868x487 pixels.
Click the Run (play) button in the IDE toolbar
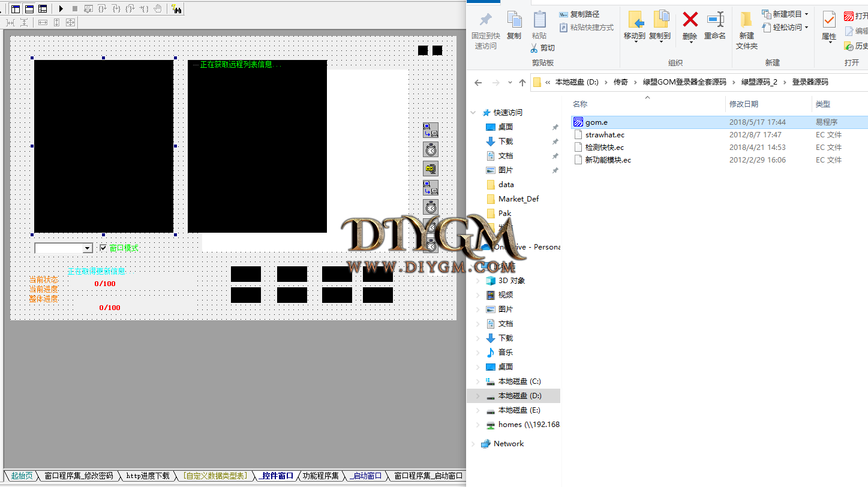[x=61, y=9]
